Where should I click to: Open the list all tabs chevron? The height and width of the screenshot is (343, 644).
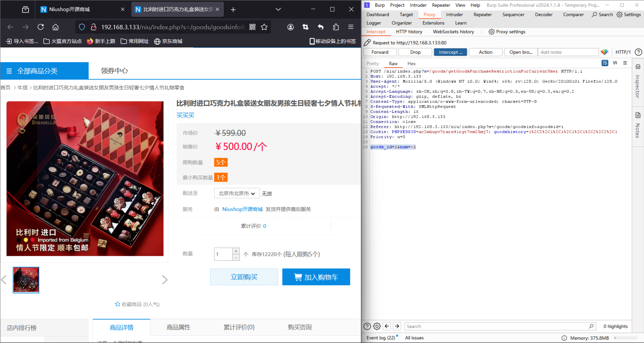click(278, 9)
